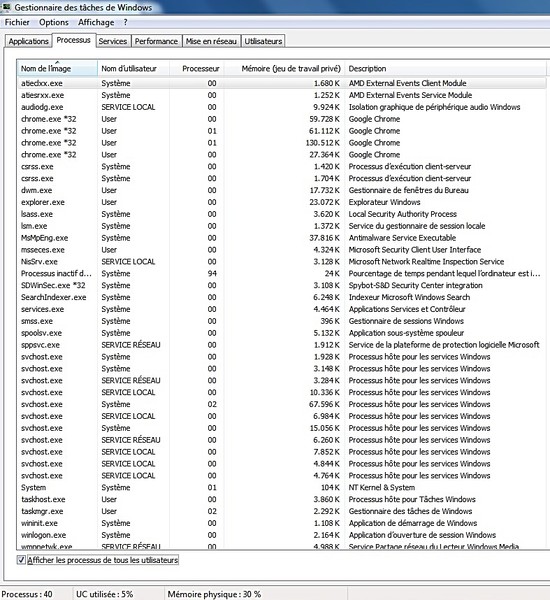Select the taskhost.exe process
Viewport: 550px width, 600px height.
[282, 499]
